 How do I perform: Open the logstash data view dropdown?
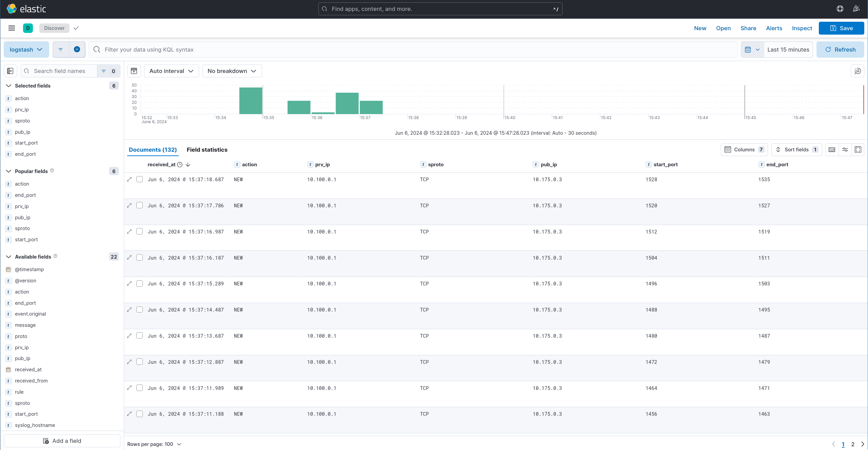[x=26, y=50]
